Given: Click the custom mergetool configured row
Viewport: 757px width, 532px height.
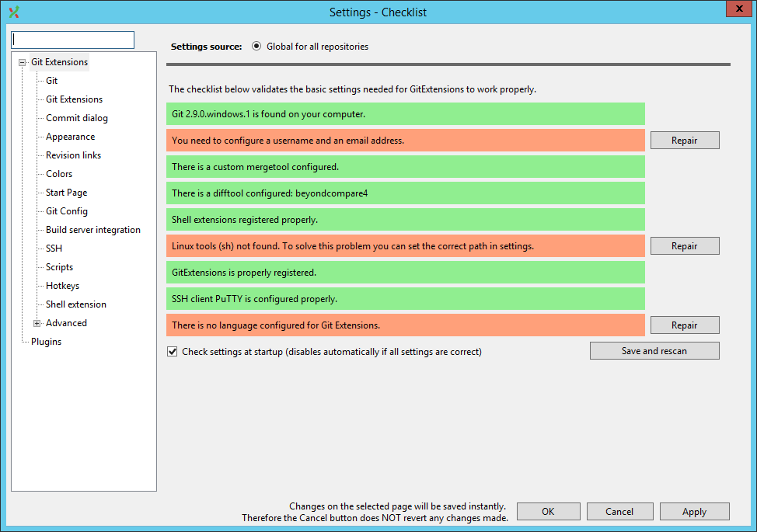Looking at the screenshot, I should point(406,167).
